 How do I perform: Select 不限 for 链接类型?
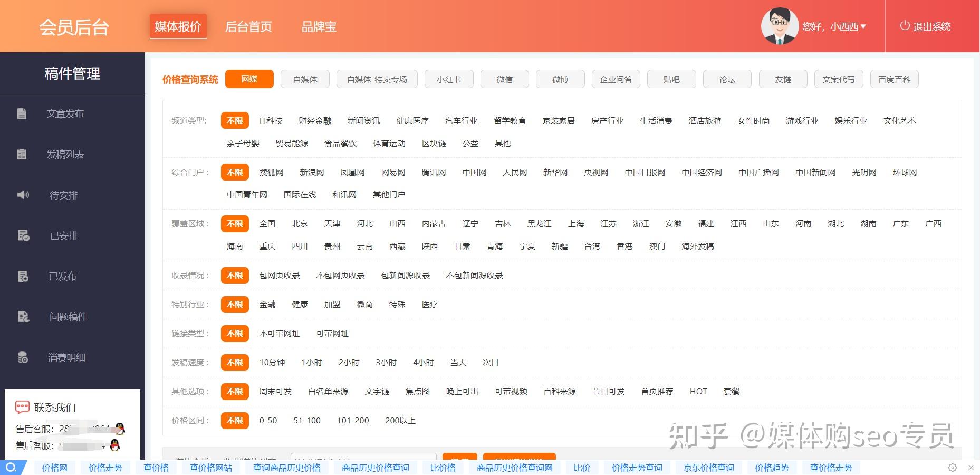click(235, 333)
